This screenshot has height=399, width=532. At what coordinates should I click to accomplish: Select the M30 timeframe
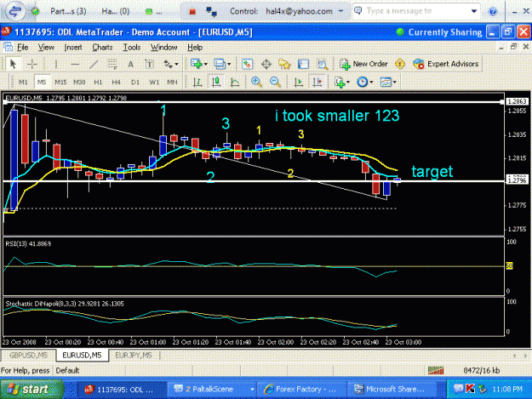79,82
